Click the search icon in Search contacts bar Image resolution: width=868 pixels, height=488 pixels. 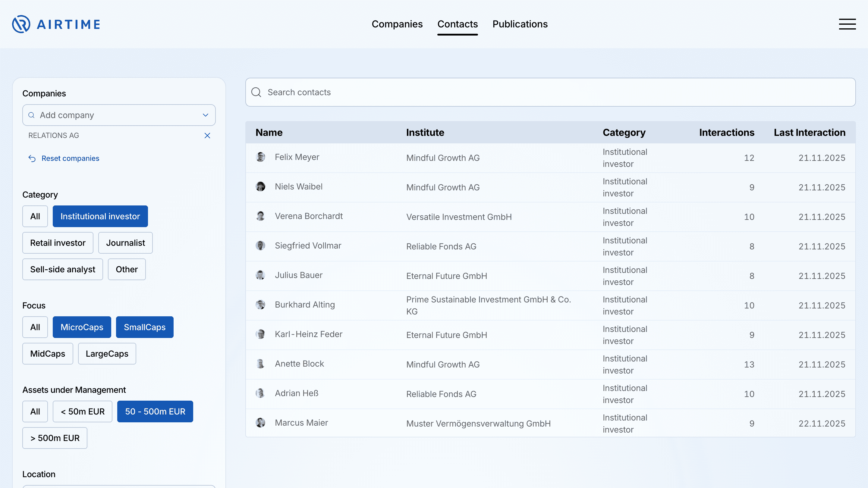pos(256,92)
